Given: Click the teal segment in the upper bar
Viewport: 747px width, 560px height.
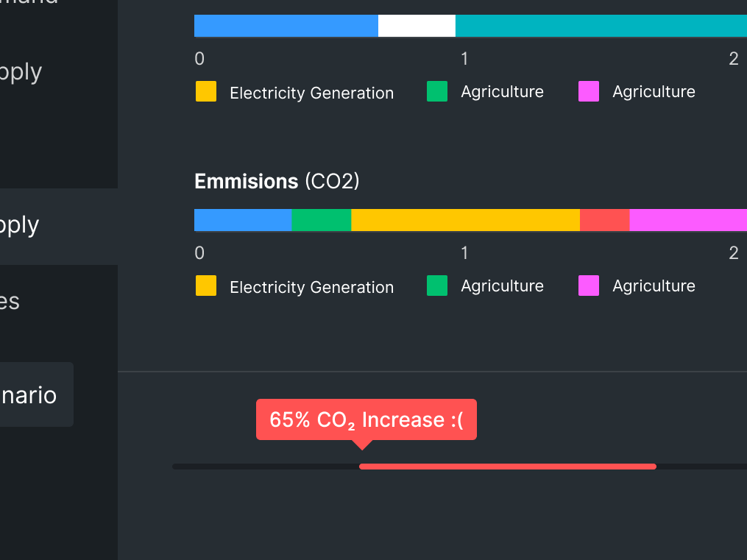Looking at the screenshot, I should point(601,25).
